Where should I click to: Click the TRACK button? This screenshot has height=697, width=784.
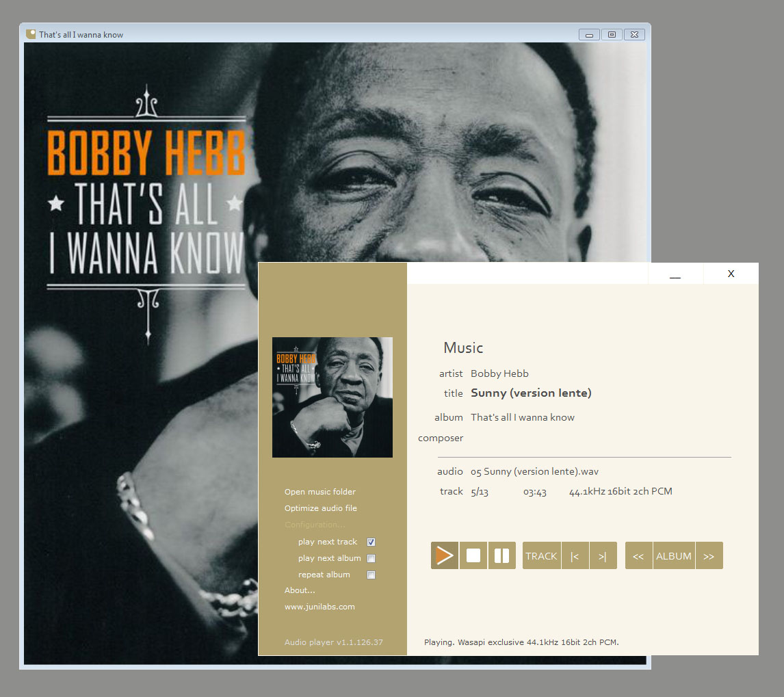pos(542,555)
